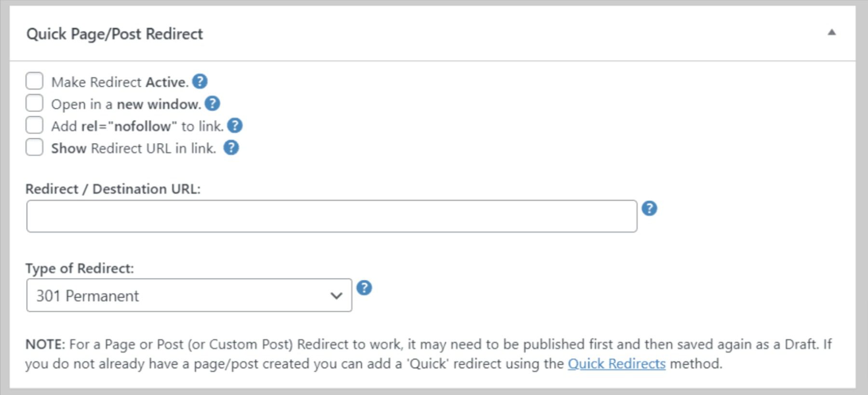Enable the Make Redirect Active checkbox
This screenshot has width=868, height=395.
point(34,81)
